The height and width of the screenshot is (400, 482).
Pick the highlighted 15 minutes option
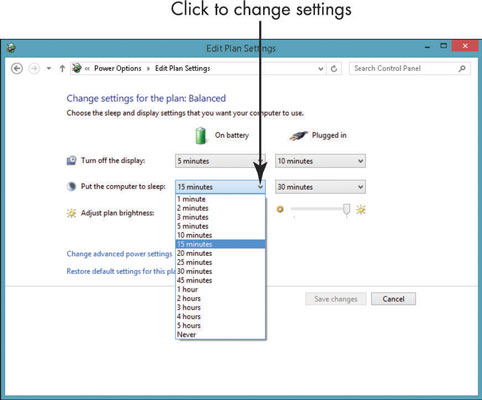point(220,244)
